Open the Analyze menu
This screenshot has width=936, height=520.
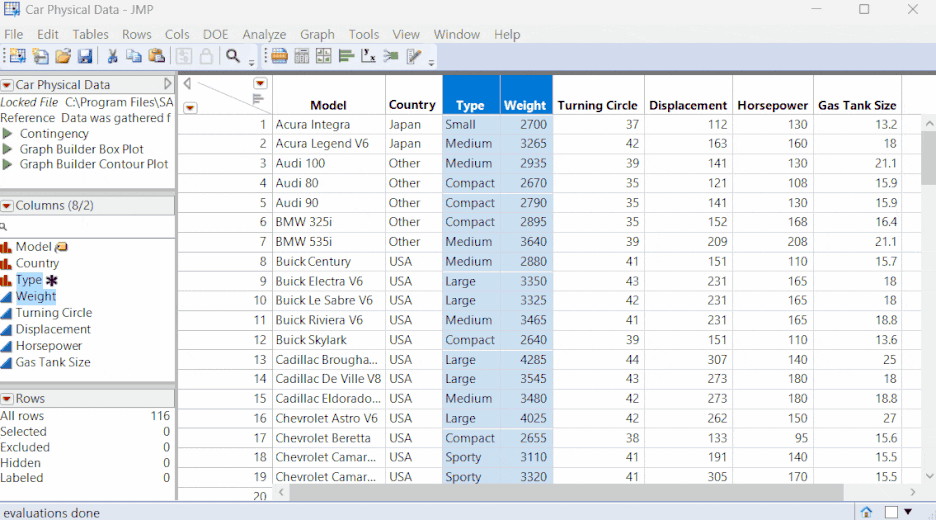pyautogui.click(x=264, y=35)
